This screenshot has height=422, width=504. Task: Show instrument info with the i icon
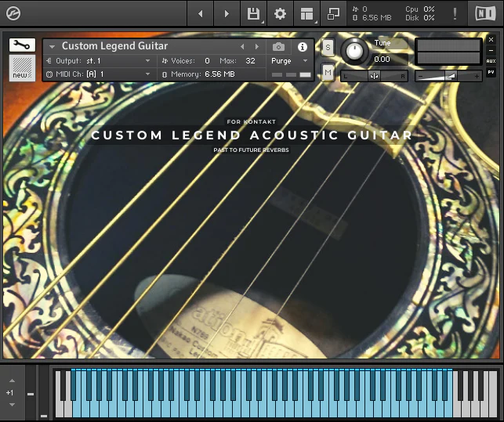pos(302,47)
